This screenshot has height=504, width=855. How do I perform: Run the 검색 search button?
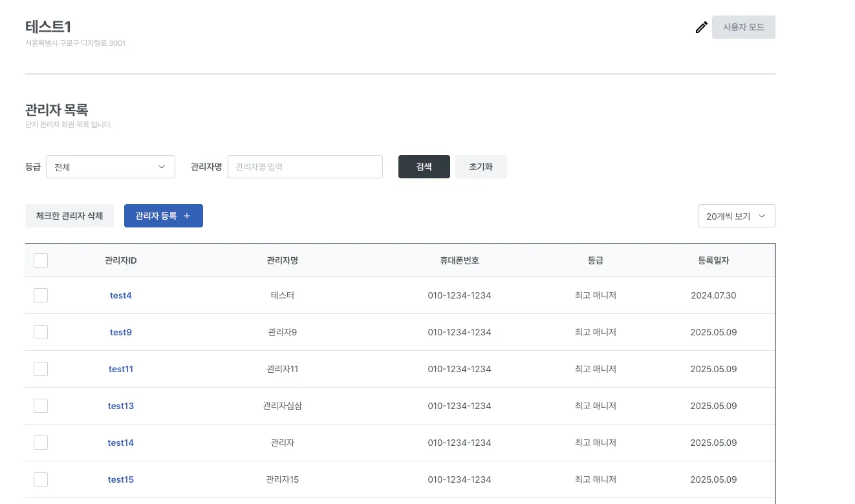(x=424, y=167)
